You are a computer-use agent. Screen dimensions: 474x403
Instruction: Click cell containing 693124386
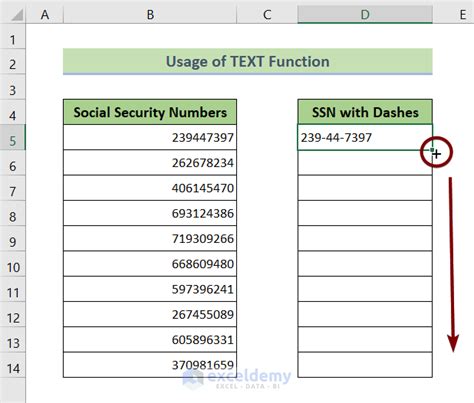(150, 213)
